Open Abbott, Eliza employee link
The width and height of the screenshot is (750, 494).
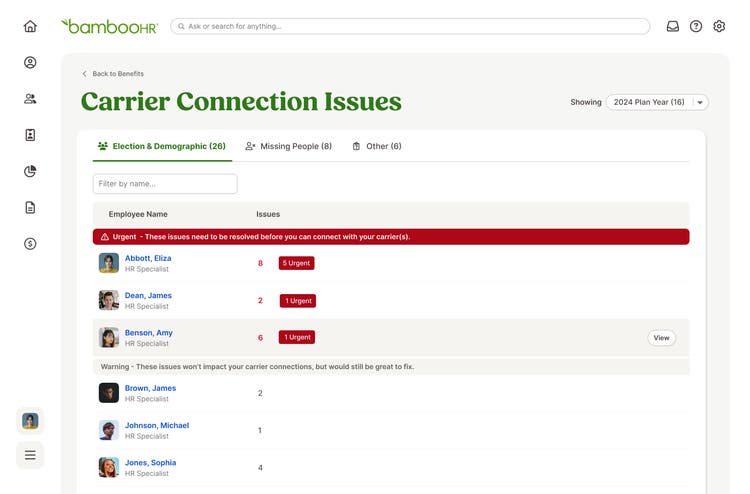148,258
